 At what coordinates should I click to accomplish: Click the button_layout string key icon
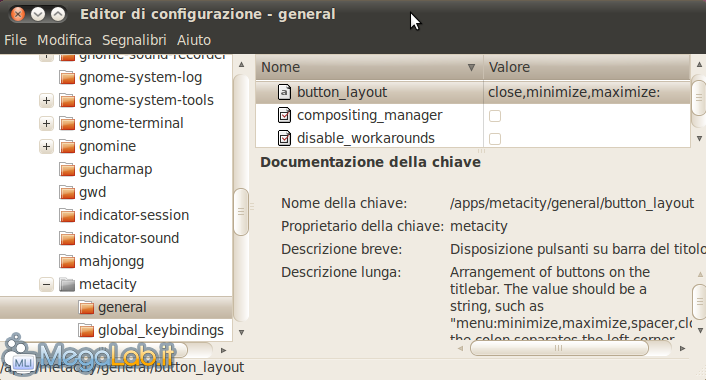coord(284,92)
